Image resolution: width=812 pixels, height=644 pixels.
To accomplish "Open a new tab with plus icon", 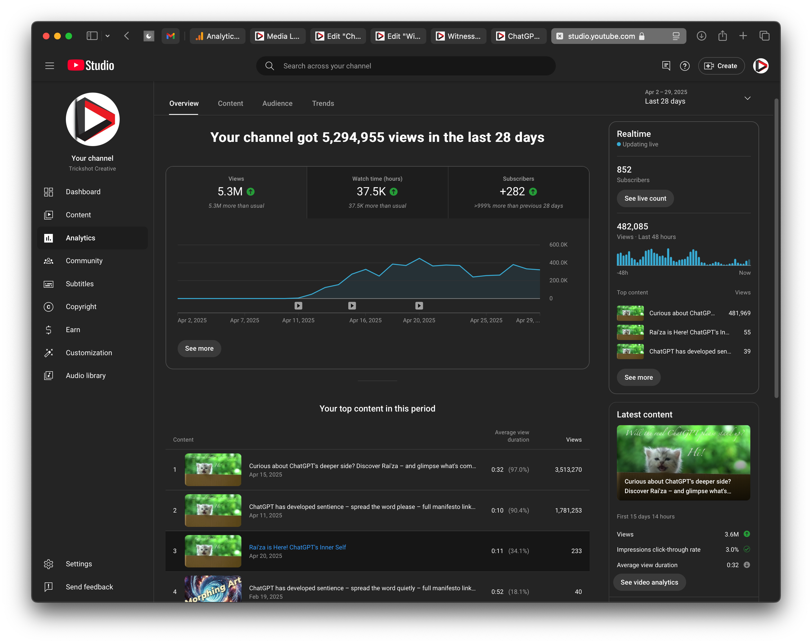I will click(743, 36).
